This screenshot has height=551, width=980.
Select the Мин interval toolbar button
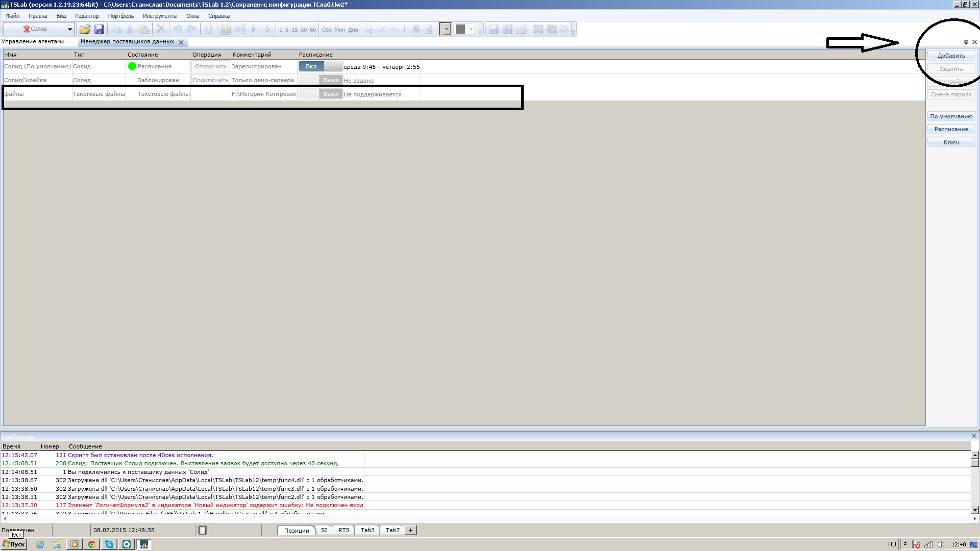click(339, 30)
